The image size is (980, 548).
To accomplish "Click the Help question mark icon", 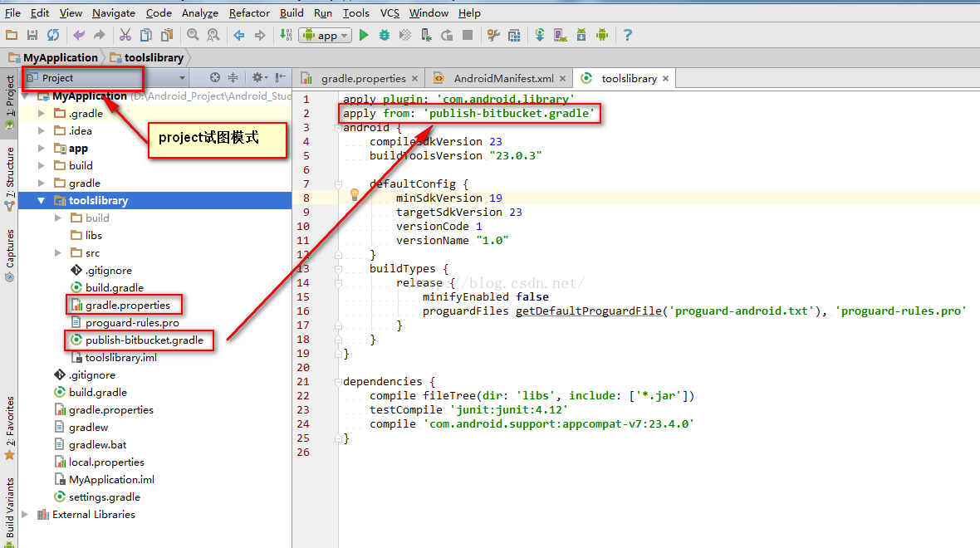I will tap(628, 36).
